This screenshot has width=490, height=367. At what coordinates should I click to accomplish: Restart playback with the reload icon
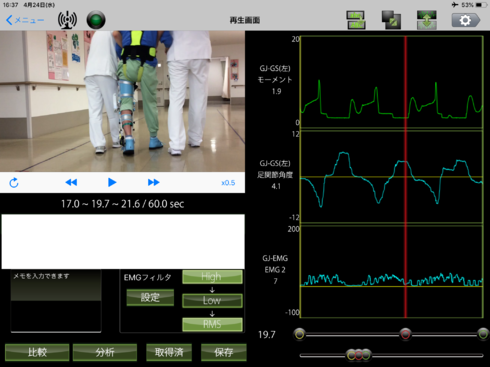tap(14, 183)
